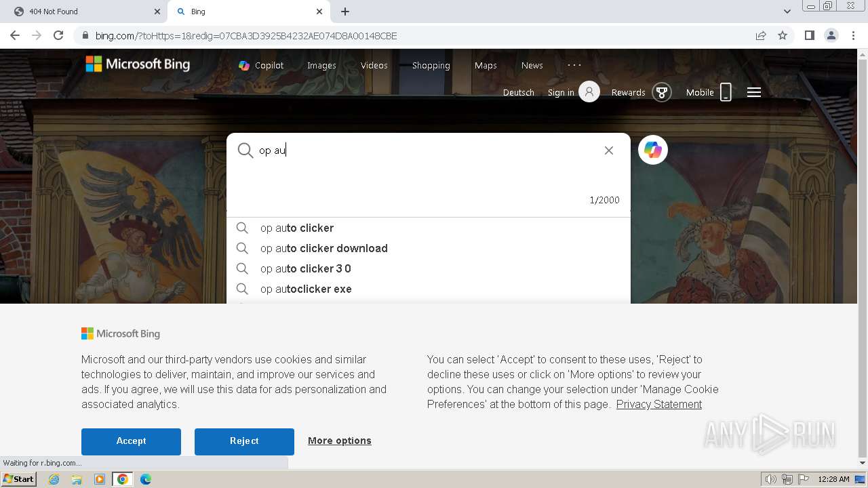Screen dimensions: 868x488
Task: Open the Mobile link
Action: pos(700,92)
